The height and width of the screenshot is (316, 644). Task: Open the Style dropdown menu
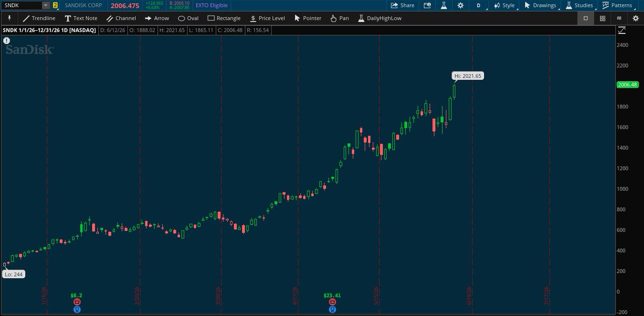click(x=505, y=5)
